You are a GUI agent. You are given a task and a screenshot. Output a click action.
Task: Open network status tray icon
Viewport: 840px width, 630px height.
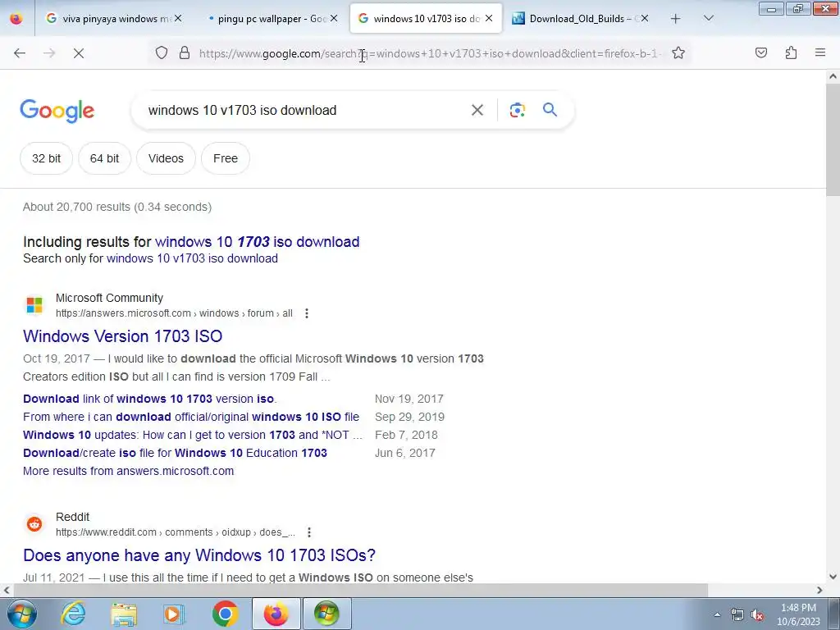(737, 615)
